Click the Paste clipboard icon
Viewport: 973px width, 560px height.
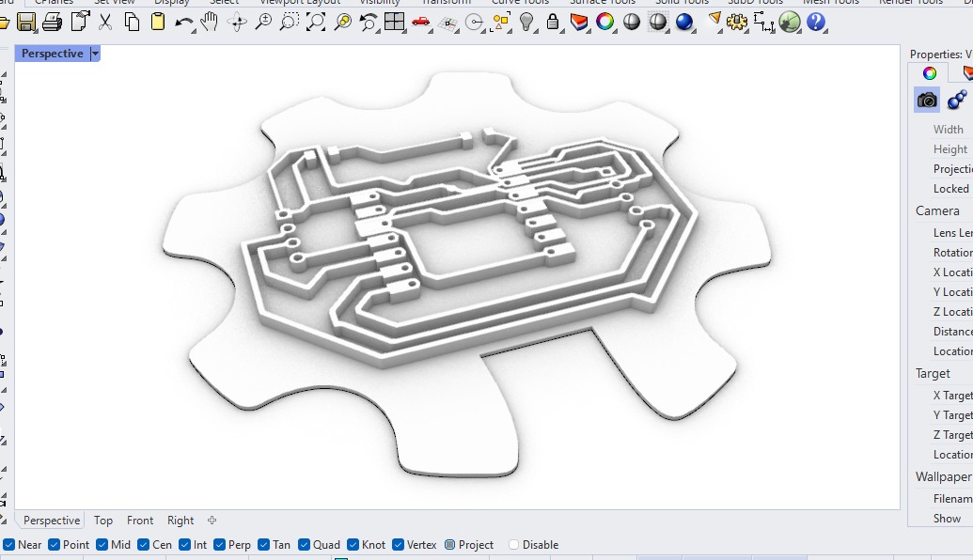158,23
